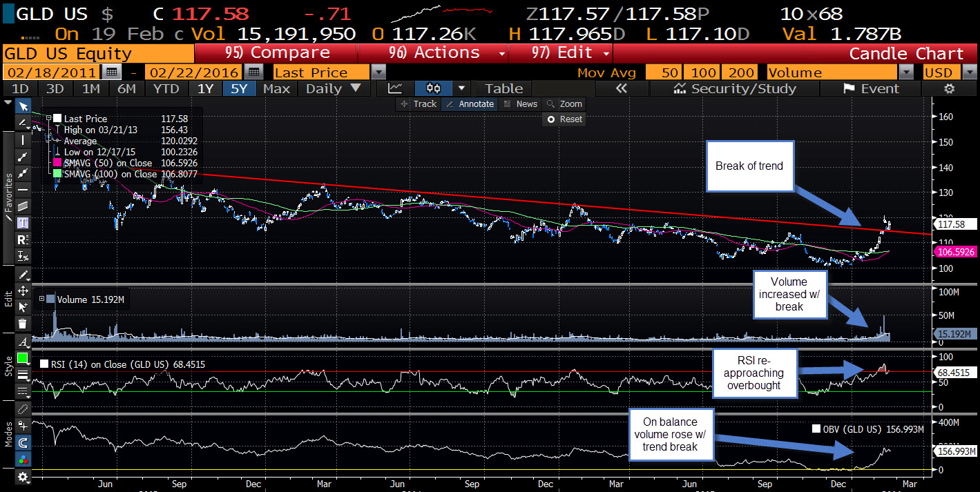
Task: Click the line weight icon
Action: point(23,375)
